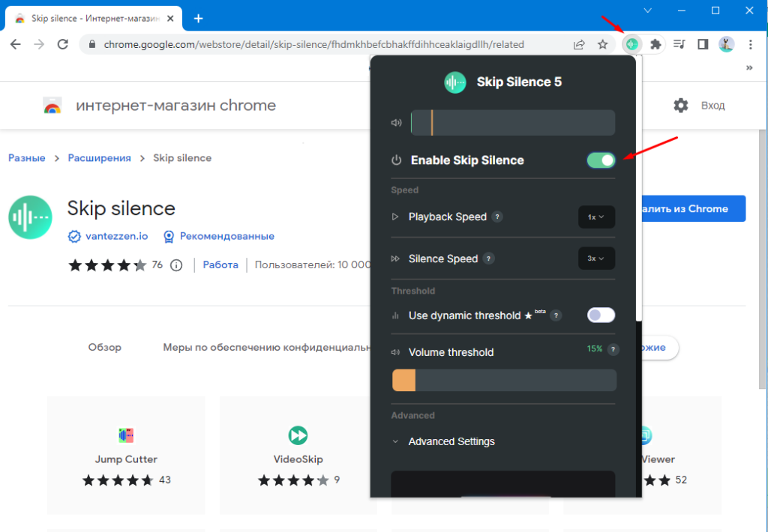The height and width of the screenshot is (532, 768).
Task: Switch to the Обзор tab
Action: click(105, 348)
